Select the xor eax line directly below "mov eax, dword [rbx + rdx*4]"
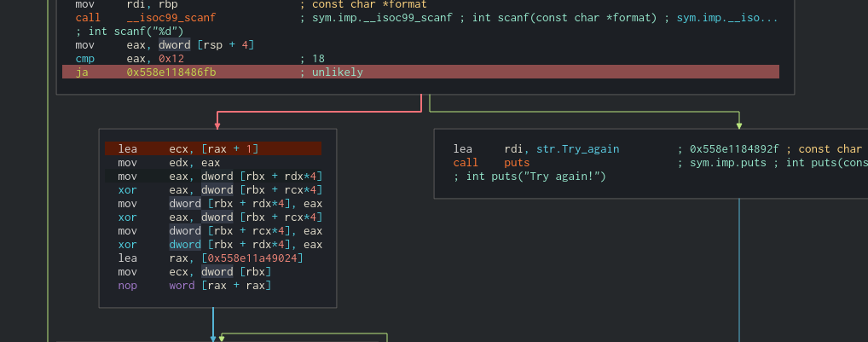This screenshot has width=868, height=342. pyautogui.click(x=220, y=190)
